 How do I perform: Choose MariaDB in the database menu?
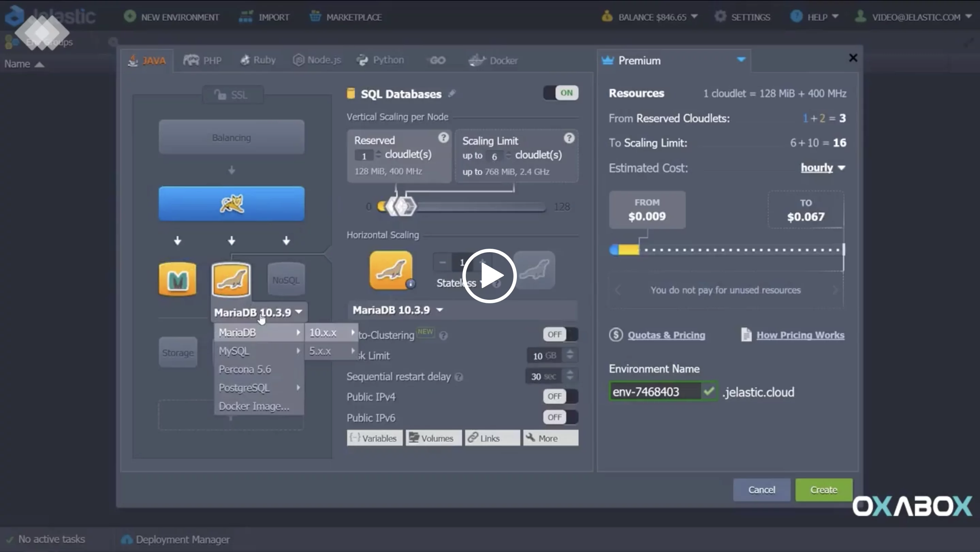tap(259, 333)
